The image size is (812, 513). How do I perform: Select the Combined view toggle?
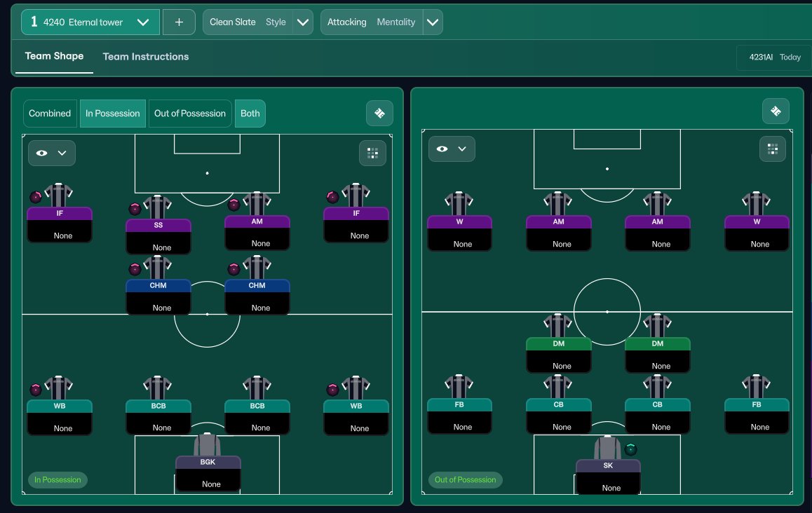pos(50,114)
